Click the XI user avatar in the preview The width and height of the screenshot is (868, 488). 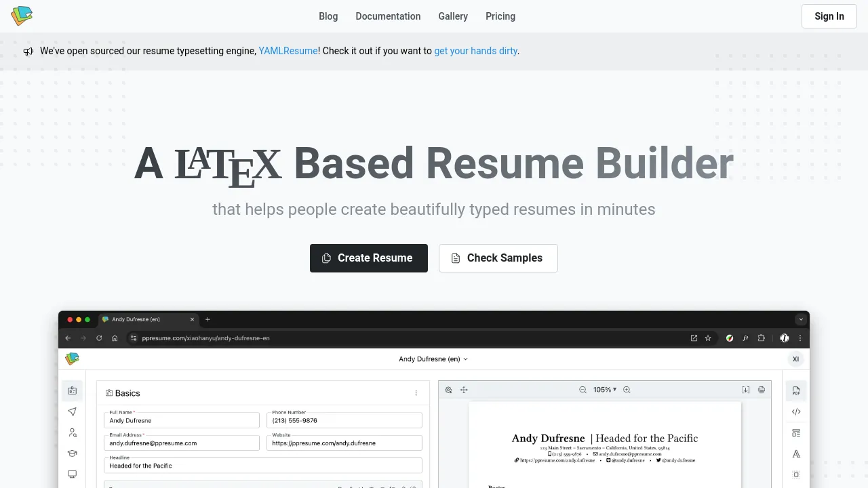tap(796, 359)
